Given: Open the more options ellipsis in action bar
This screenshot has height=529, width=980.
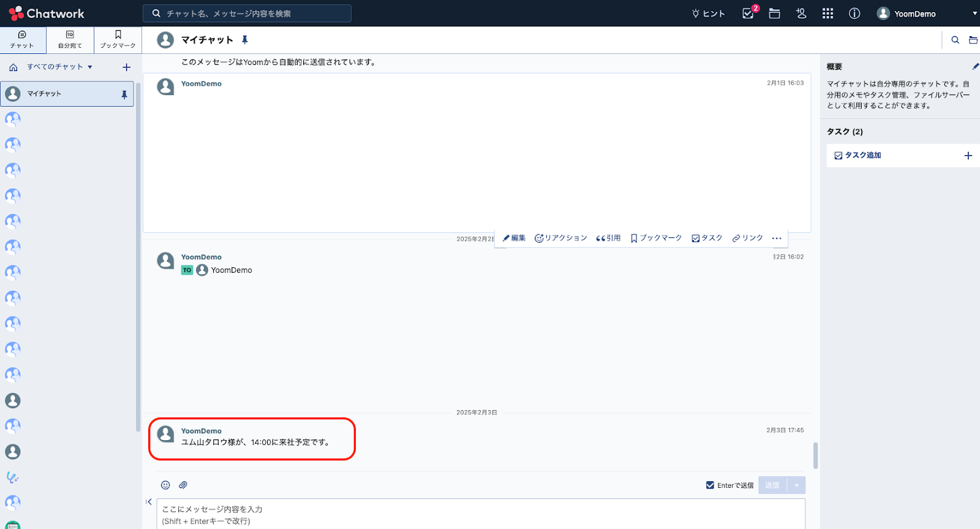Looking at the screenshot, I should tap(777, 238).
